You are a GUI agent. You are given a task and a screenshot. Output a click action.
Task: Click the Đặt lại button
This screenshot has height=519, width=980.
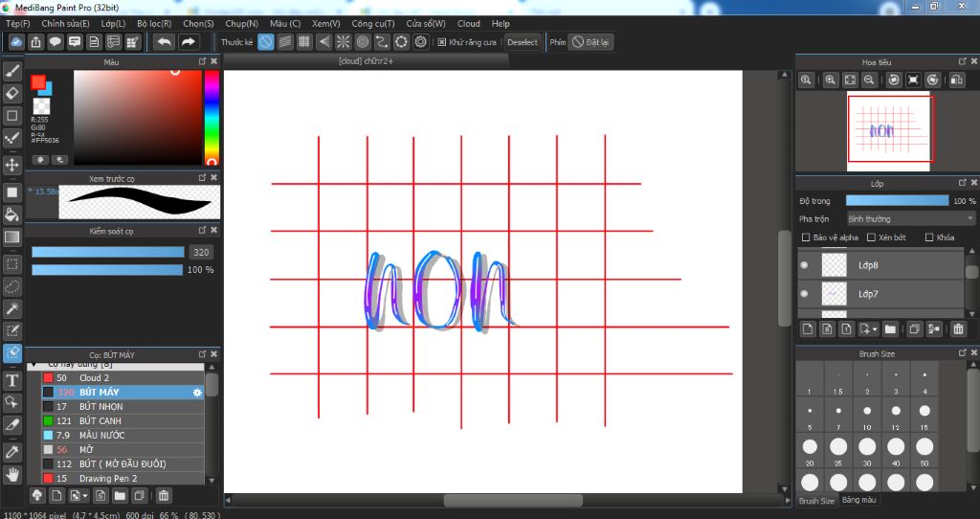coord(590,42)
